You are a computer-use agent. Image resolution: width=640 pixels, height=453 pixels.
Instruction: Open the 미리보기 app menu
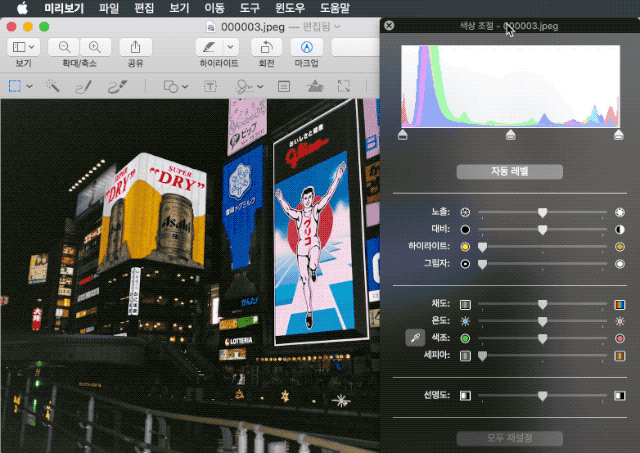point(64,8)
